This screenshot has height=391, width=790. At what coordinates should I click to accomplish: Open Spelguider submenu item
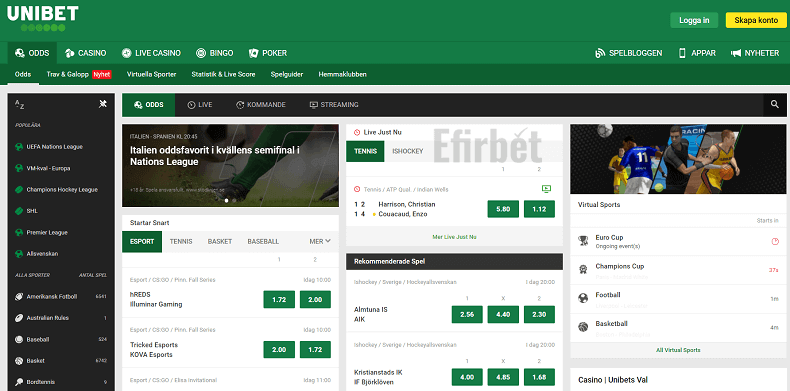click(x=287, y=74)
